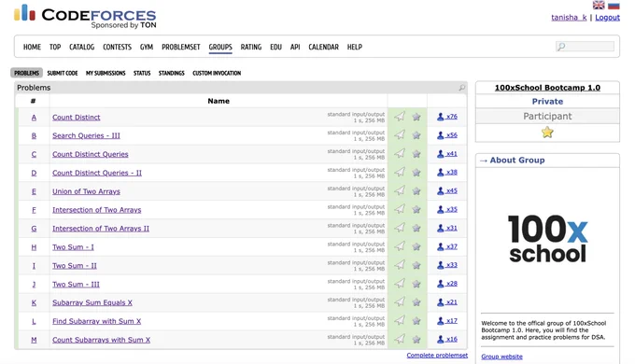Click submit icon for Count Subarrays with Sum X
The height and width of the screenshot is (364, 635).
coord(400,339)
